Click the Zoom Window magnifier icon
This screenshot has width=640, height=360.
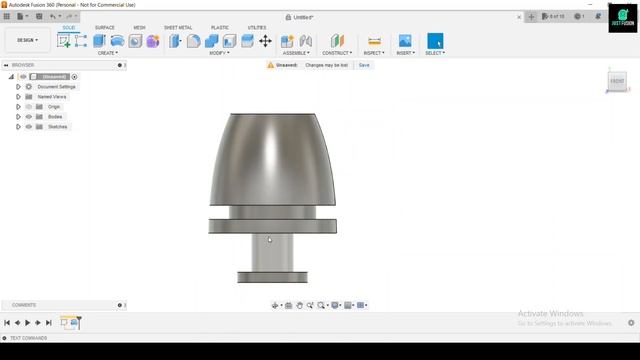click(321, 305)
